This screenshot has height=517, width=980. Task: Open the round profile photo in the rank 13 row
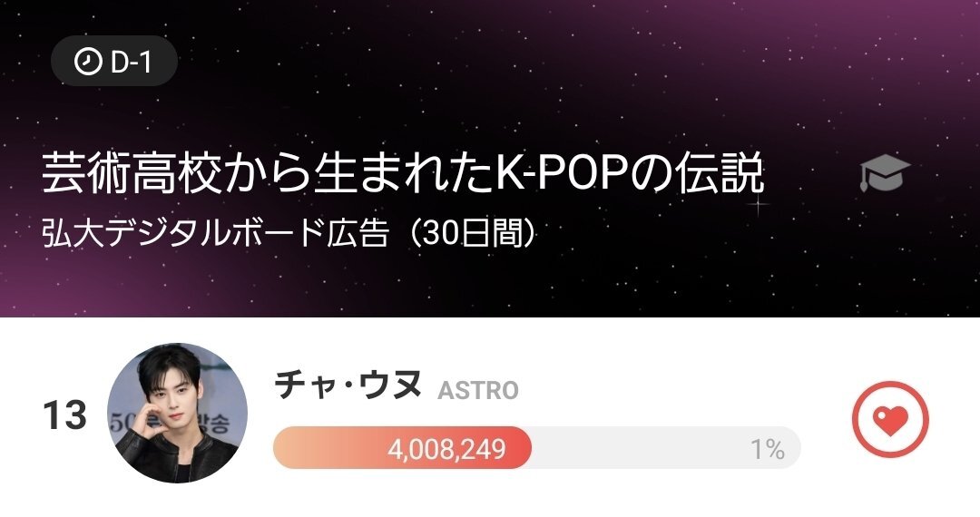click(177, 413)
